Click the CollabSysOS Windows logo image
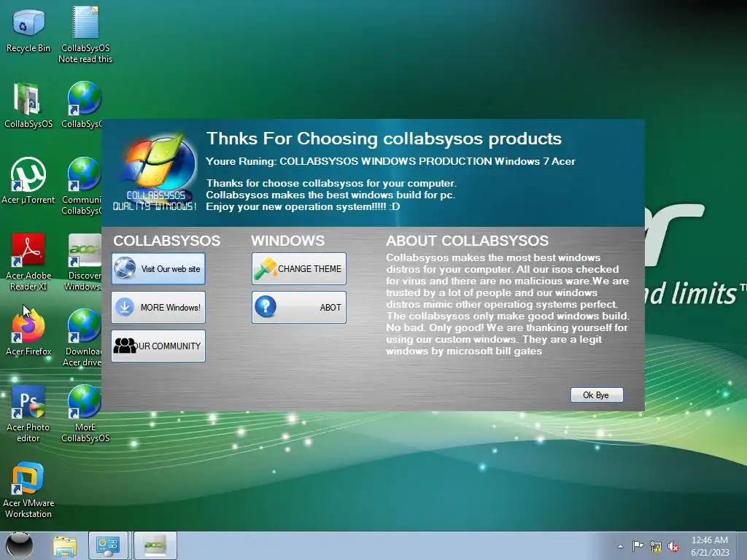Screen dimensions: 747x560 [x=156, y=172]
